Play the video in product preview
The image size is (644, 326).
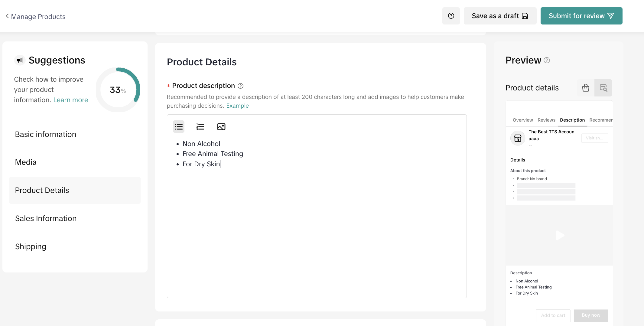click(x=560, y=235)
